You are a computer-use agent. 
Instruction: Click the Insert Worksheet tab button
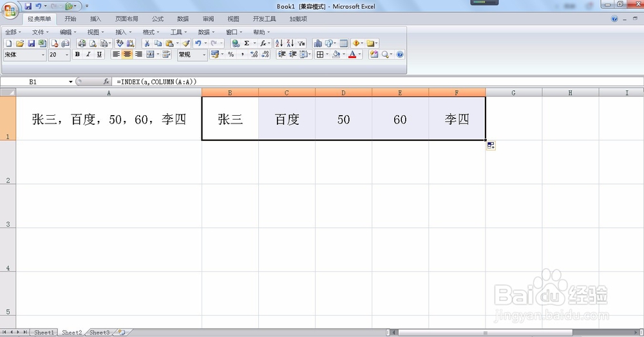[122, 332]
